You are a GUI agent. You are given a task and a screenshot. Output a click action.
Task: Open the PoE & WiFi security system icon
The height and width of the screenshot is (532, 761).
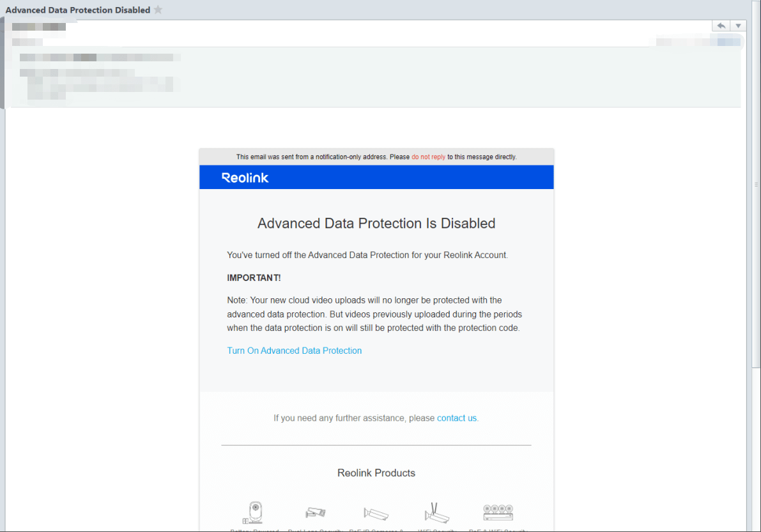[x=498, y=512]
